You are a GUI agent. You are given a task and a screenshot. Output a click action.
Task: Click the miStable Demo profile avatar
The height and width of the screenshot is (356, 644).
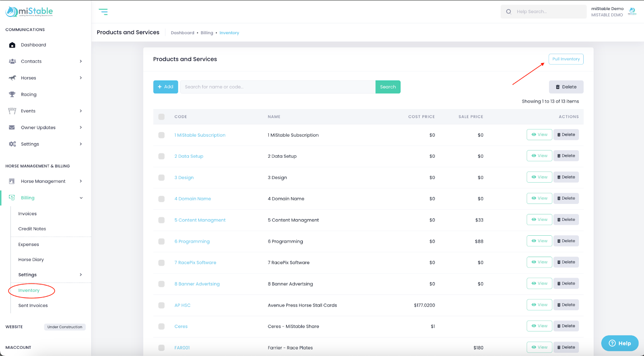tap(632, 11)
